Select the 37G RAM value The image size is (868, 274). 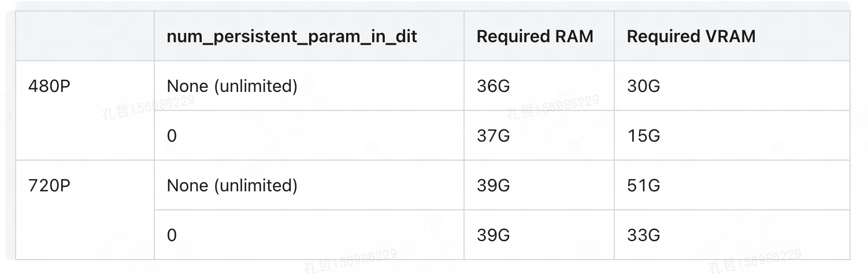pos(493,136)
